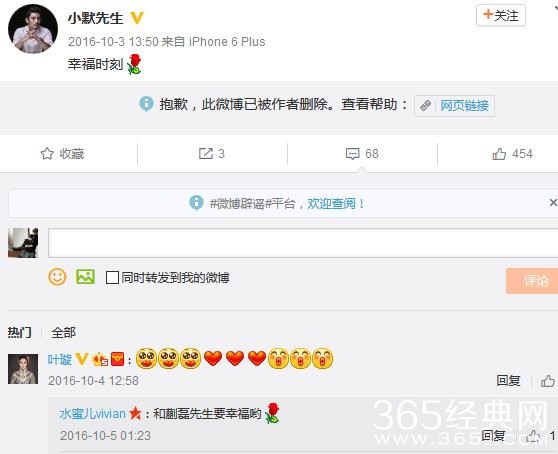Open the 欢迎查阅 link
558x454 pixels.
331,204
